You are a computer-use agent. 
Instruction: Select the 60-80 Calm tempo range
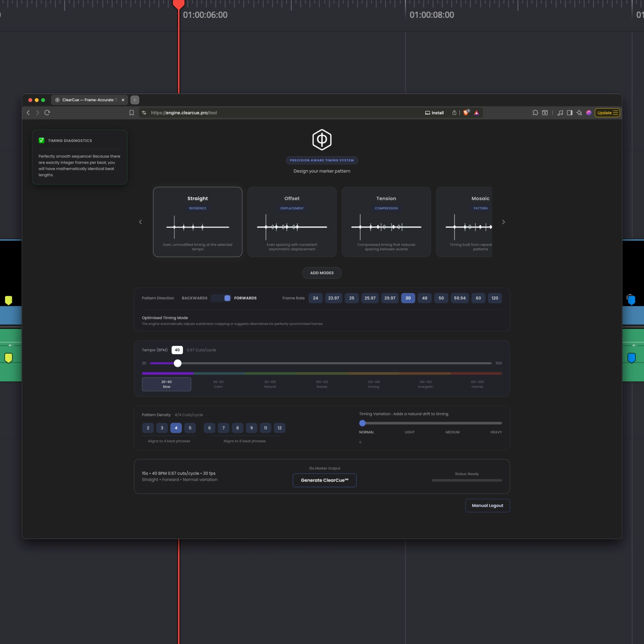point(218,384)
